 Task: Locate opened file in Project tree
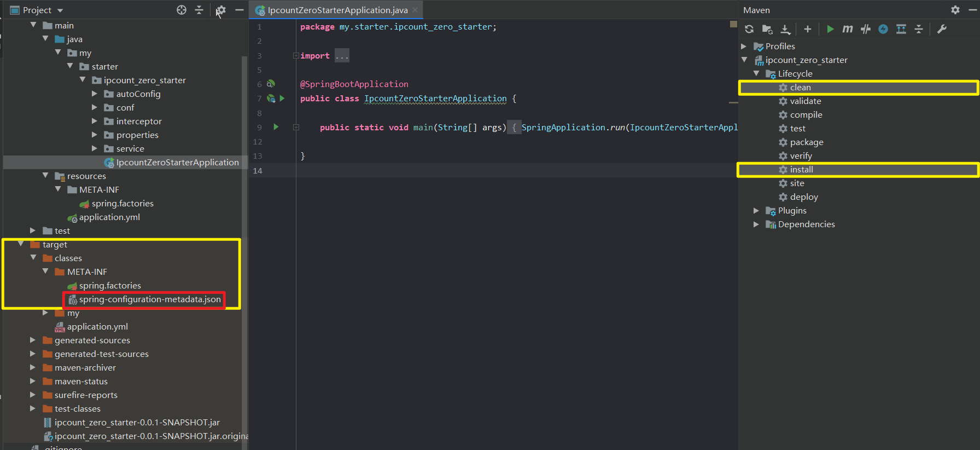(182, 10)
